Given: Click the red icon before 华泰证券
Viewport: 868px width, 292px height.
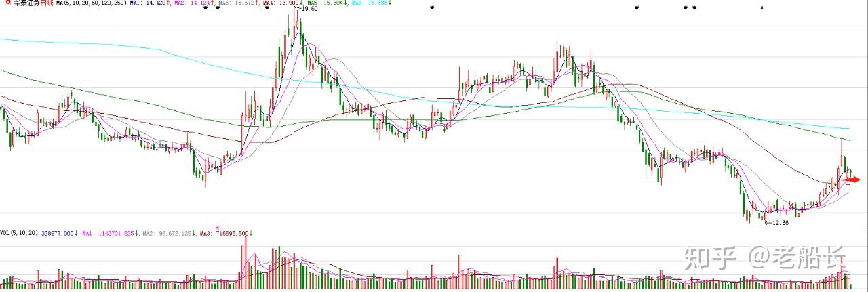Looking at the screenshot, I should tap(4, 3).
